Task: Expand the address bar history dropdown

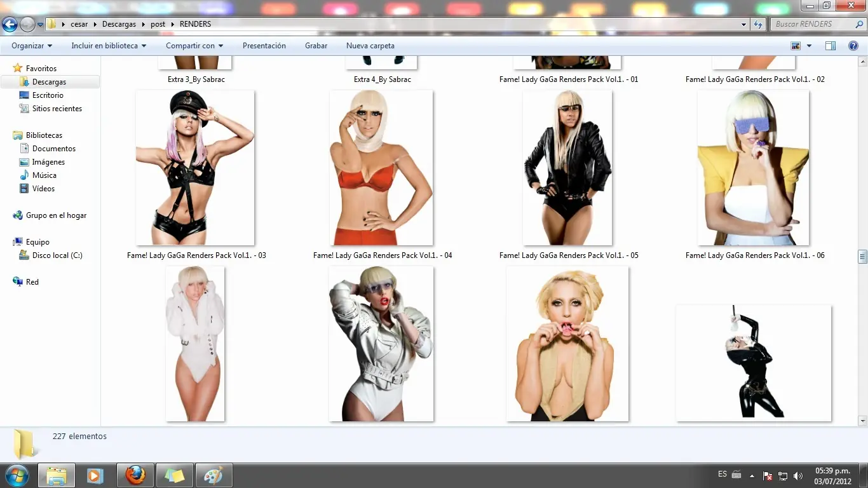Action: [744, 24]
